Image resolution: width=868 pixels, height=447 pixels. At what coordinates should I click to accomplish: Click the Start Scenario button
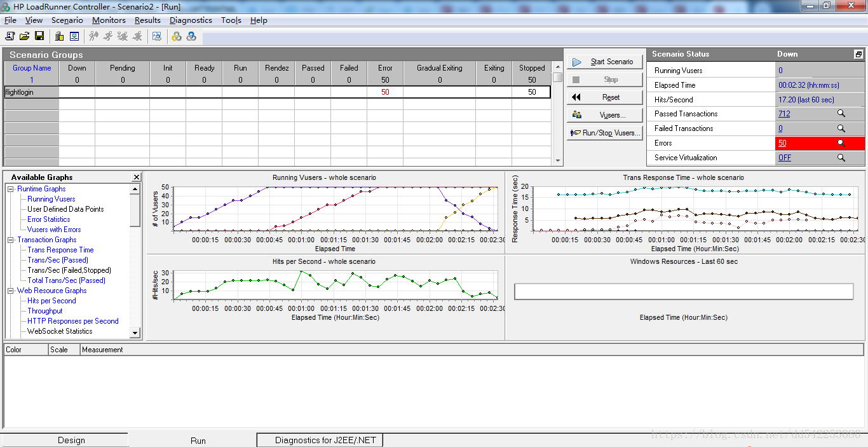(x=605, y=62)
